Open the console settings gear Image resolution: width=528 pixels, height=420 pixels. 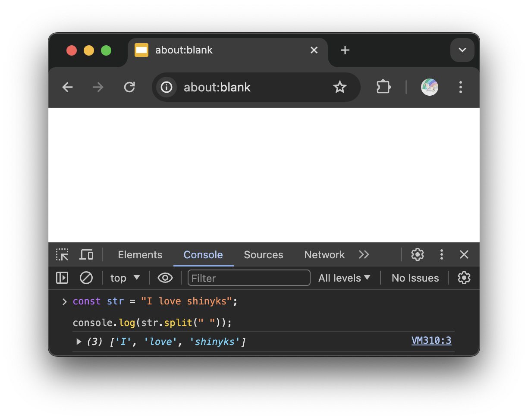pyautogui.click(x=464, y=278)
